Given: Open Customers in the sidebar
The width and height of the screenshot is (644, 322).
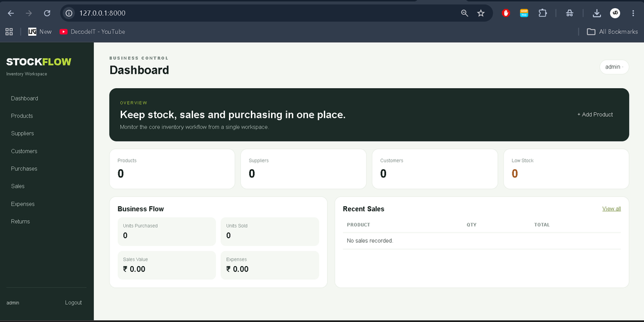Looking at the screenshot, I should 24,151.
